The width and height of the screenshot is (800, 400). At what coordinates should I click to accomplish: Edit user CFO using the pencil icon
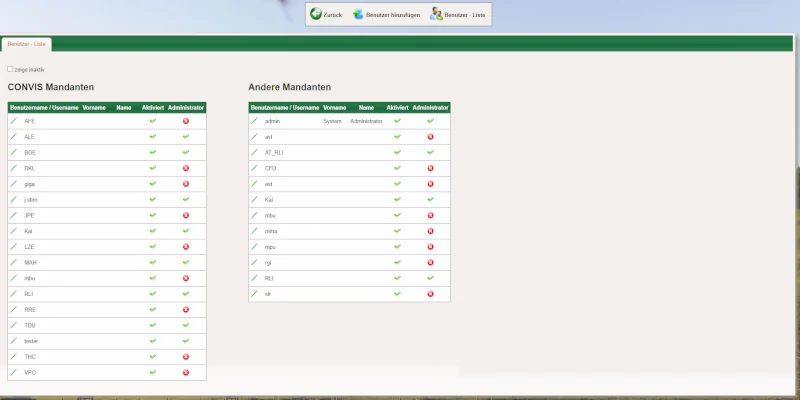click(254, 168)
